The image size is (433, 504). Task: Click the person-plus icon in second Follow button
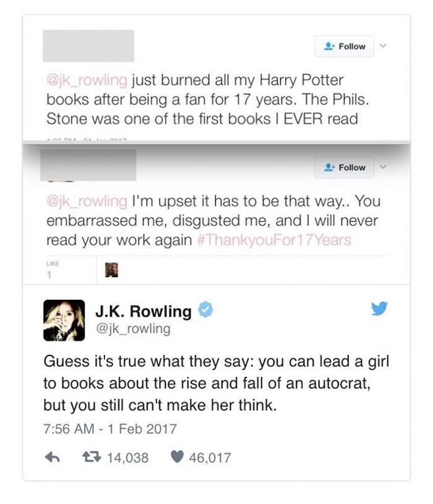329,167
